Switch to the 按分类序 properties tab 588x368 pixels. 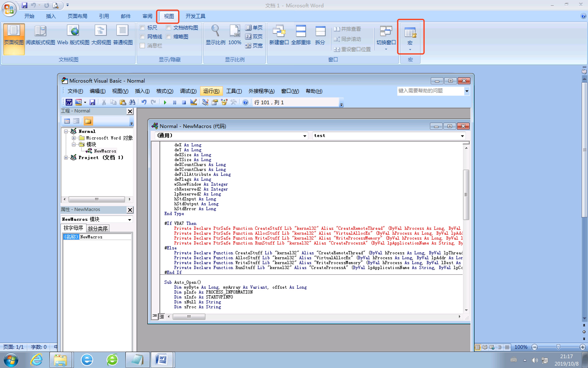pyautogui.click(x=98, y=228)
